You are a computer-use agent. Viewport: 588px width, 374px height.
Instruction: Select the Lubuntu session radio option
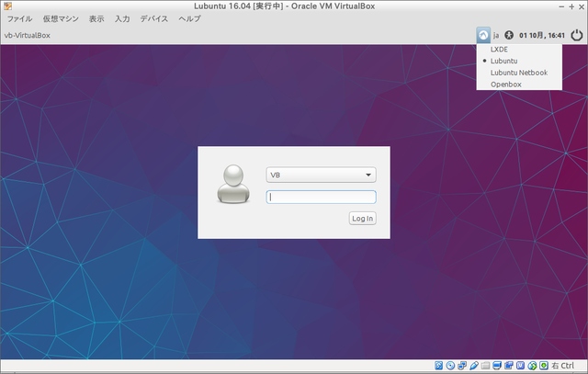504,61
